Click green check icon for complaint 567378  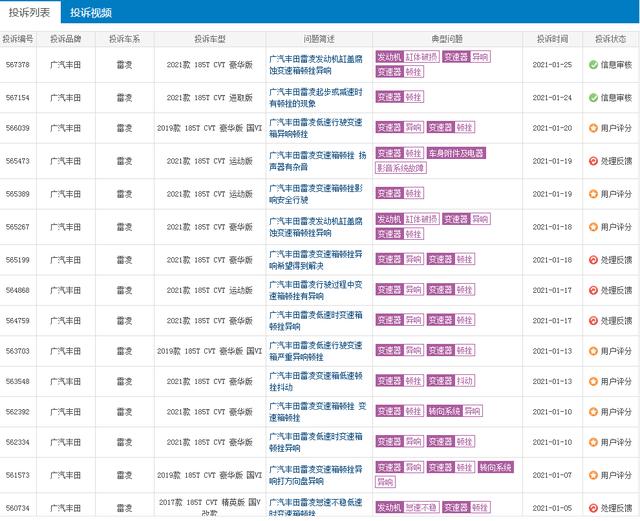[593, 65]
